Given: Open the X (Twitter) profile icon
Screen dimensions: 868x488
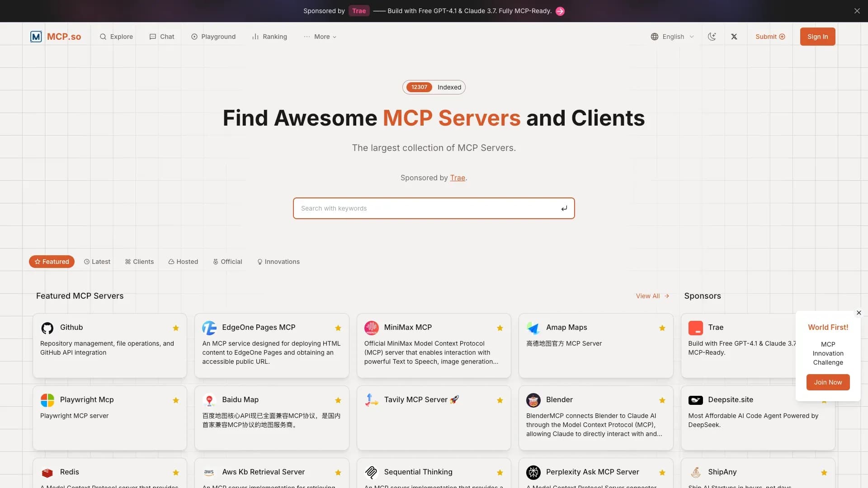Looking at the screenshot, I should coord(734,37).
